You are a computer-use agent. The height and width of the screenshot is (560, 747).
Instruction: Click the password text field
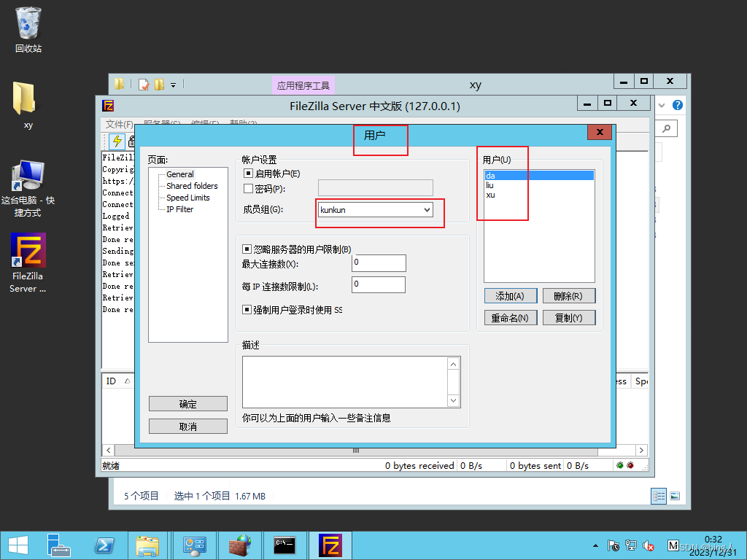(376, 187)
